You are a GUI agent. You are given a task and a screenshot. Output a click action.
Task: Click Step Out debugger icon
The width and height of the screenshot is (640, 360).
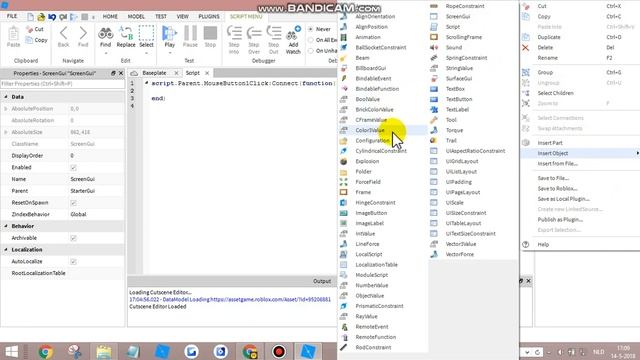tap(273, 40)
